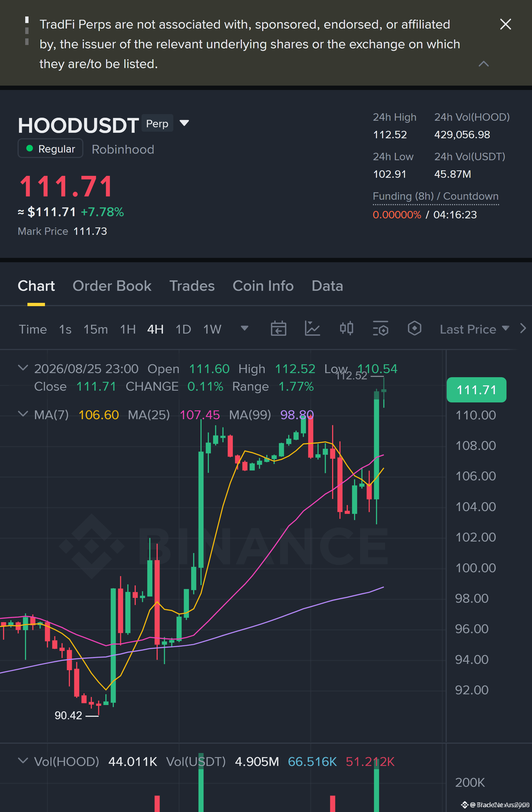Open the Data tab
Screen dimensions: 532x812
[x=327, y=286]
